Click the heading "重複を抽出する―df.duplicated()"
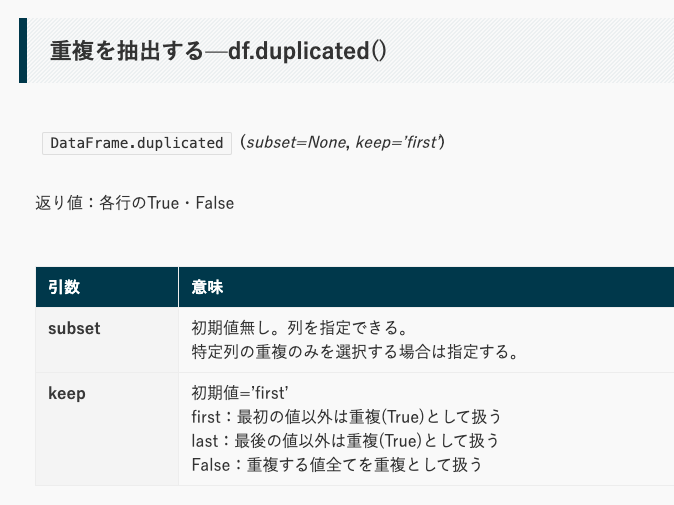 pos(218,50)
